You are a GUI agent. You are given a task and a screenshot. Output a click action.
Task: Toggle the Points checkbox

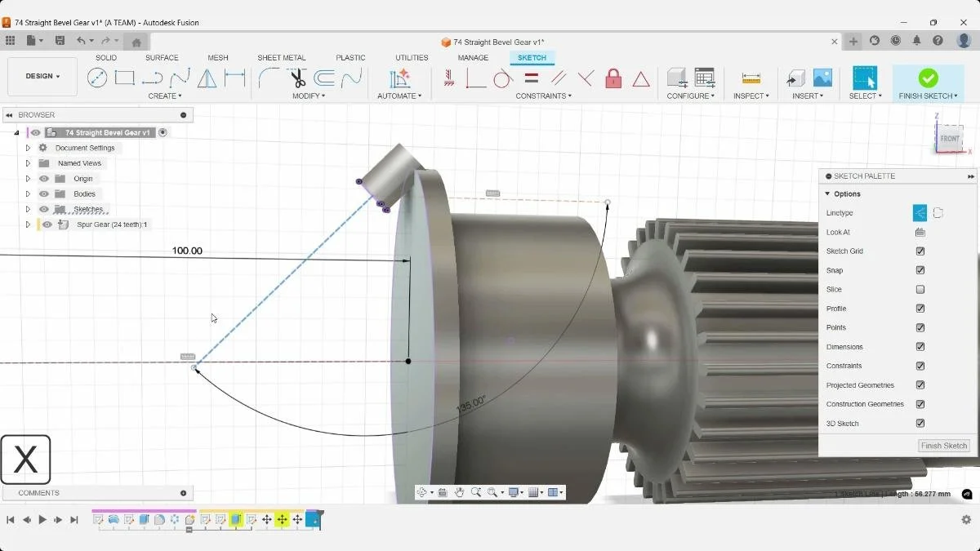click(x=920, y=327)
